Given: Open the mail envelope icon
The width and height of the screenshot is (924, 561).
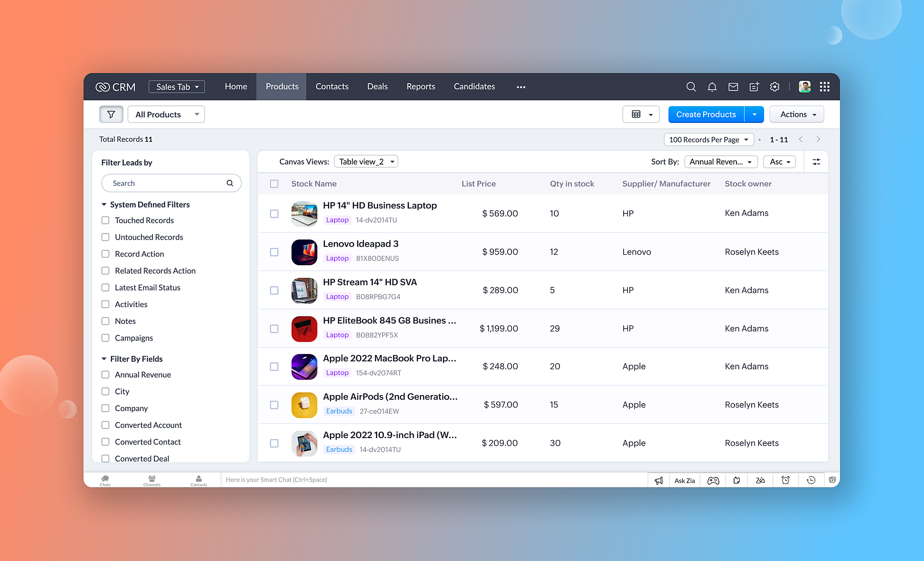Looking at the screenshot, I should pos(733,87).
